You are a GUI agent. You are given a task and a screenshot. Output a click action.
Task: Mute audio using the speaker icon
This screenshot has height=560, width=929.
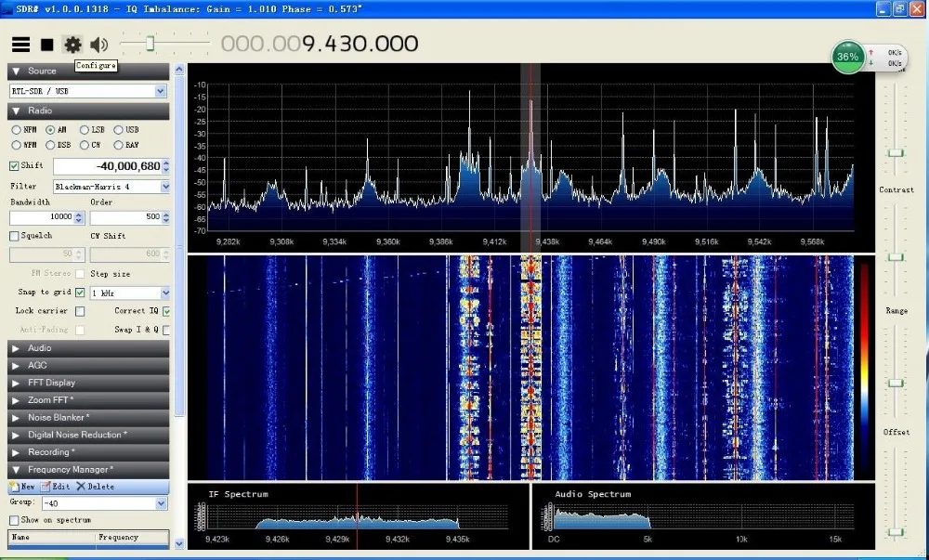[x=99, y=44]
